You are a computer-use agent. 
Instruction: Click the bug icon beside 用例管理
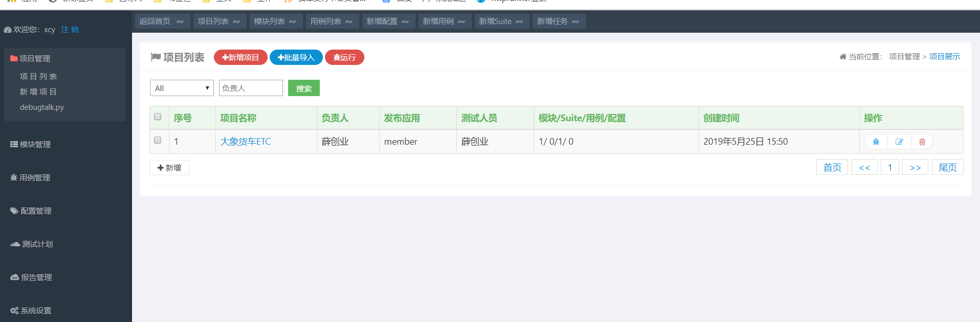pyautogui.click(x=14, y=177)
